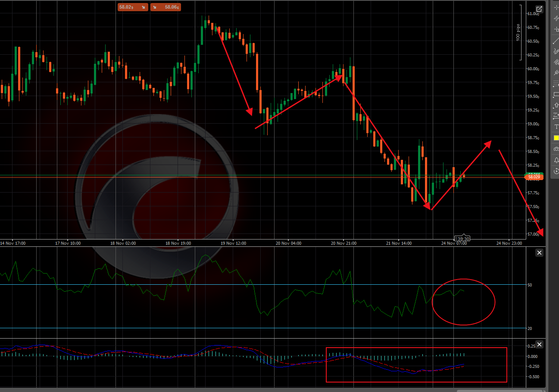Click the 24 Nov 23:00 time label
Image resolution: width=559 pixels, height=392 pixels.
coord(509,243)
